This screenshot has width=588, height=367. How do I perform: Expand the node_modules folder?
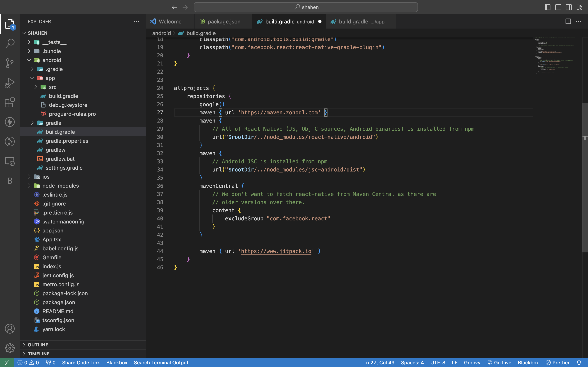click(60, 186)
